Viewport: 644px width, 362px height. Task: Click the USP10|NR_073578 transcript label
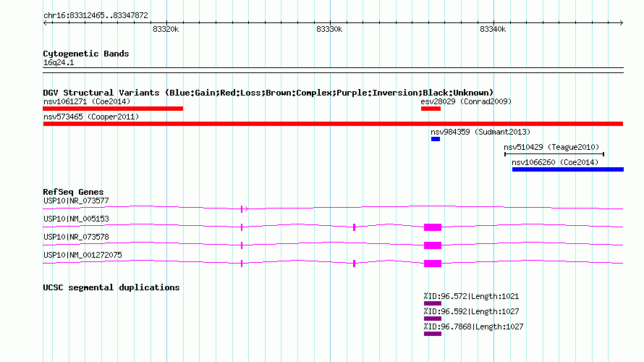click(x=76, y=237)
